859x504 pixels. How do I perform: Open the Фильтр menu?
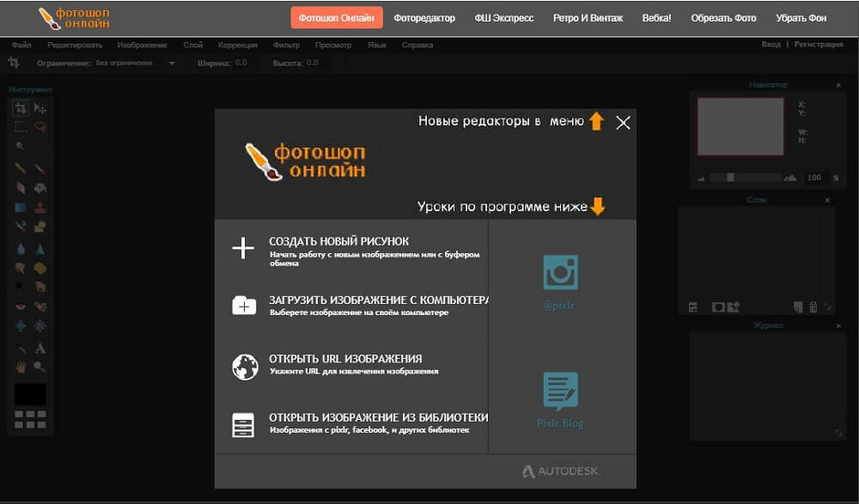[x=286, y=45]
